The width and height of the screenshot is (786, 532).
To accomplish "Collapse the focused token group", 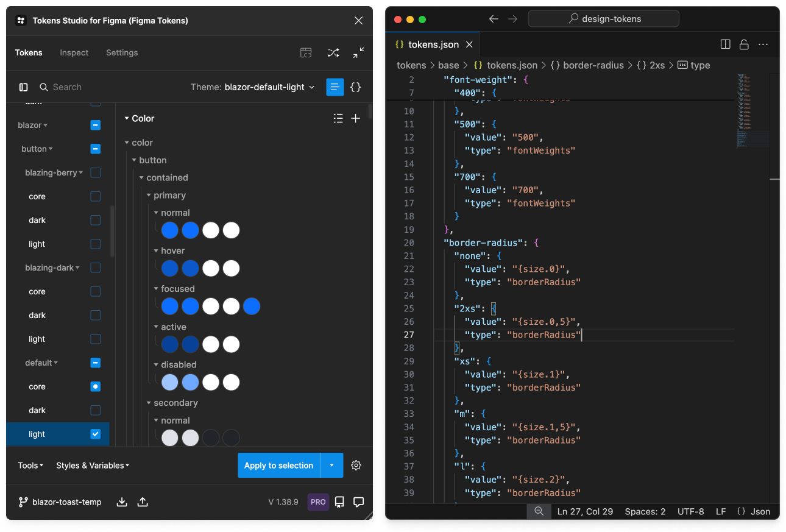I will tap(174, 289).
